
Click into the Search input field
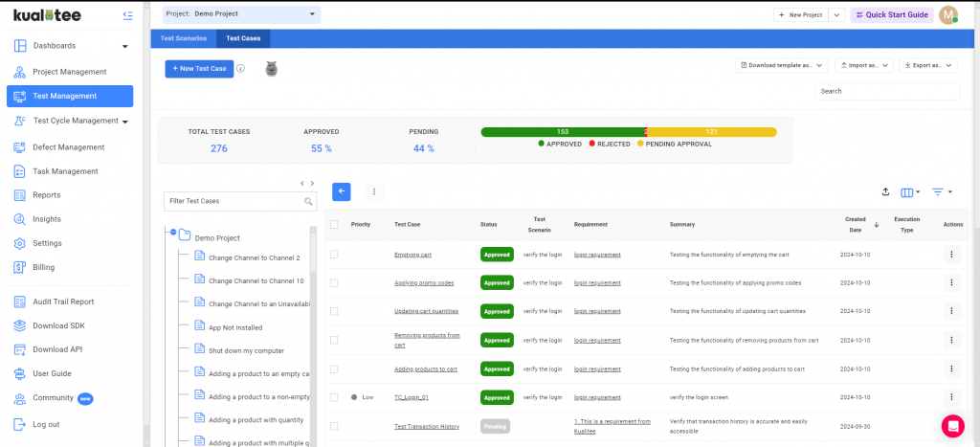[x=886, y=91]
